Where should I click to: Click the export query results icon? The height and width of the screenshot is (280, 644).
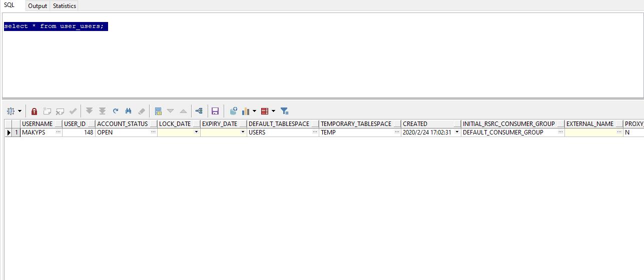click(x=233, y=111)
